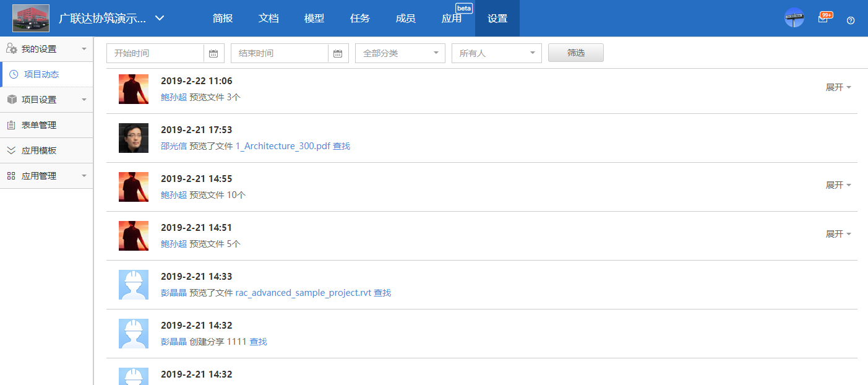The image size is (868, 385).
Task: Open the 1_Architecture_300.pdf file link
Action: coord(285,146)
